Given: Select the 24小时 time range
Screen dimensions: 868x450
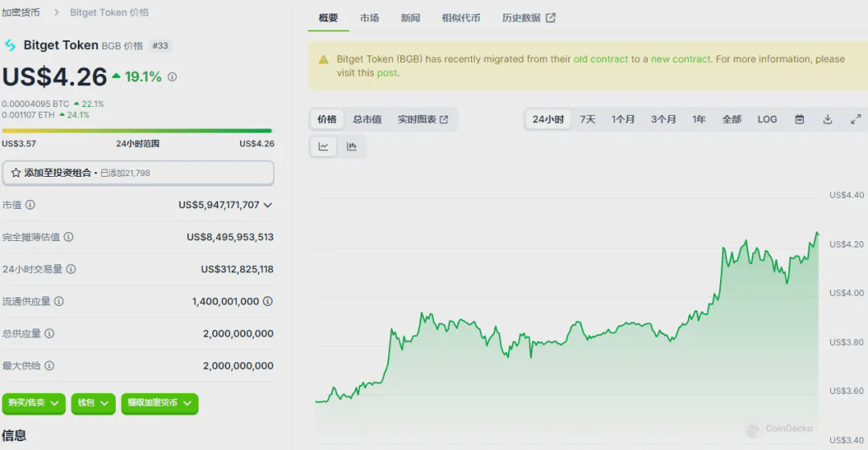Looking at the screenshot, I should (548, 119).
